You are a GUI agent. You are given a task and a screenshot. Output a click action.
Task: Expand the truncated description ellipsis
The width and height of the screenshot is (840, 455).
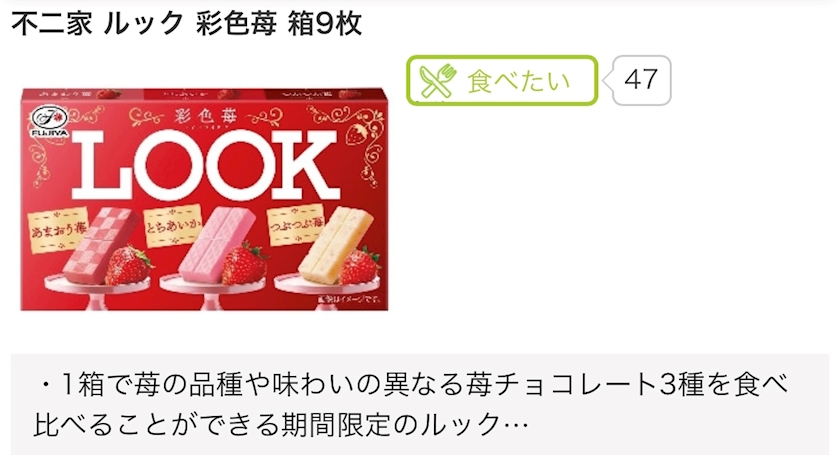pos(515,426)
